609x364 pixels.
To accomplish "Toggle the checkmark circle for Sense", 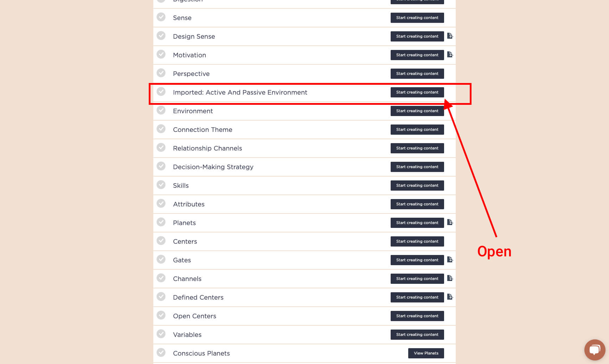I will point(161,17).
